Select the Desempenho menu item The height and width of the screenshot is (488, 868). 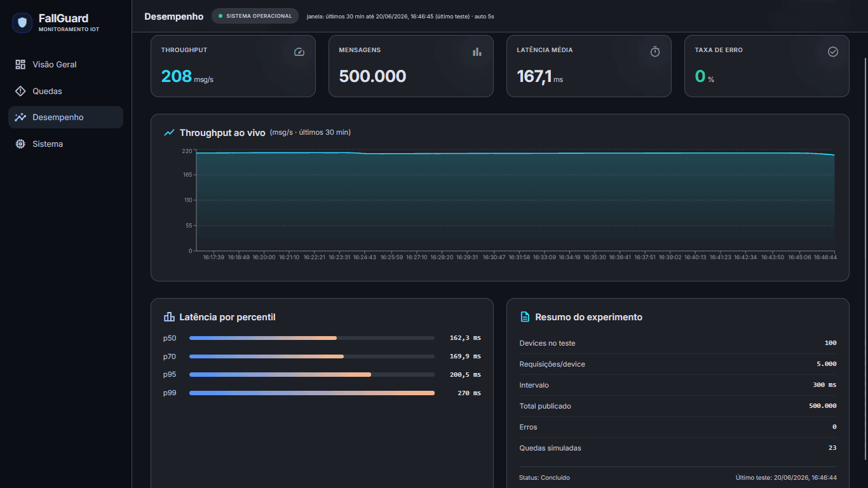[65, 118]
